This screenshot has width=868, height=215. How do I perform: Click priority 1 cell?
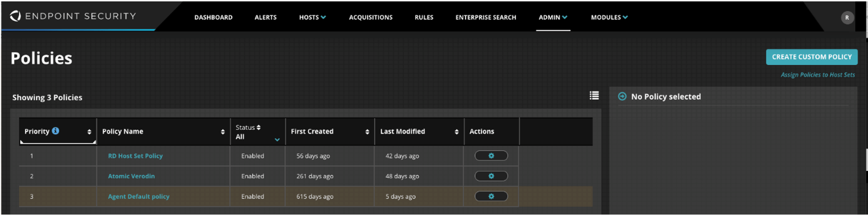pyautogui.click(x=31, y=156)
